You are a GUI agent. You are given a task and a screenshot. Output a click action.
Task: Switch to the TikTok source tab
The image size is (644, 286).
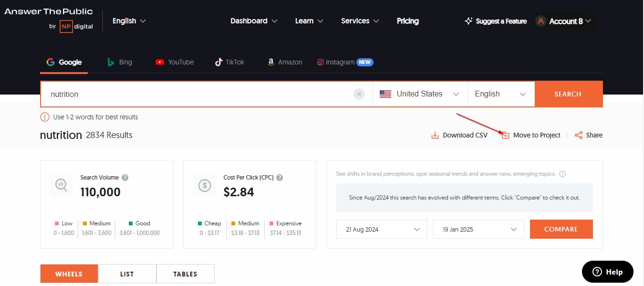click(229, 62)
